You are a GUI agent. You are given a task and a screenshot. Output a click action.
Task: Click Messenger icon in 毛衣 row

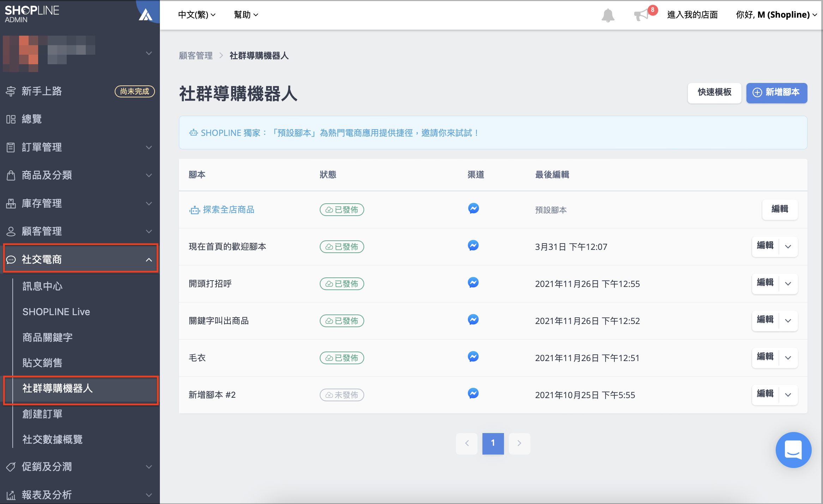click(473, 356)
